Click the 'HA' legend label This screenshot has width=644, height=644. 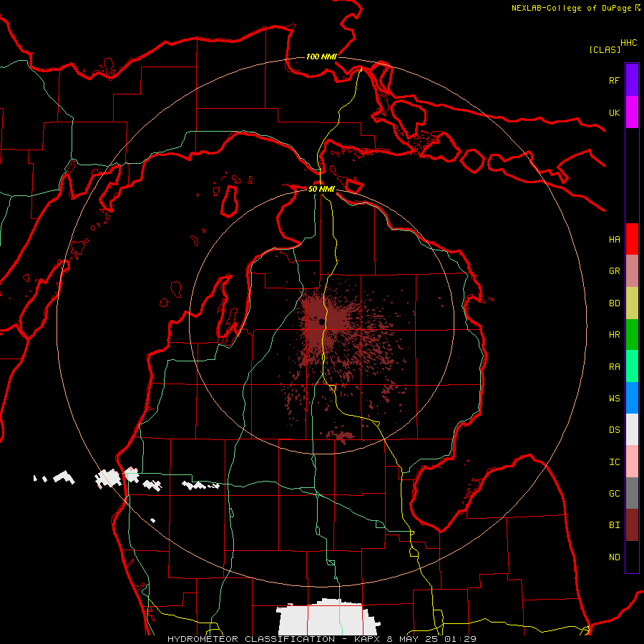[614, 240]
